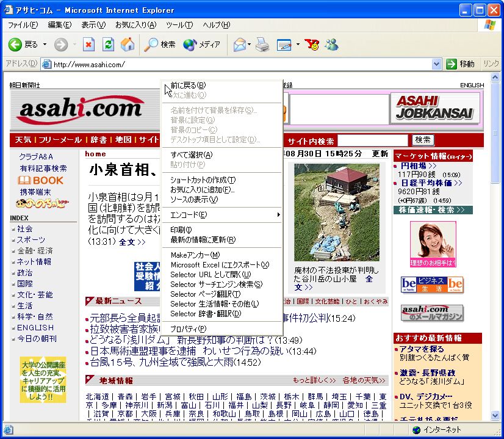Choose Makeアンカー in the context menu
The width and height of the screenshot is (504, 439).
click(x=221, y=255)
